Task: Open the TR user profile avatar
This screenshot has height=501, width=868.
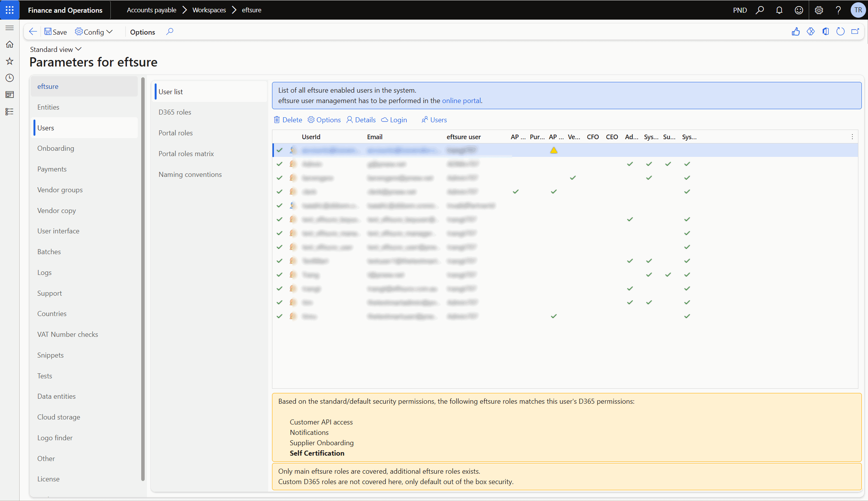Action: [x=858, y=10]
